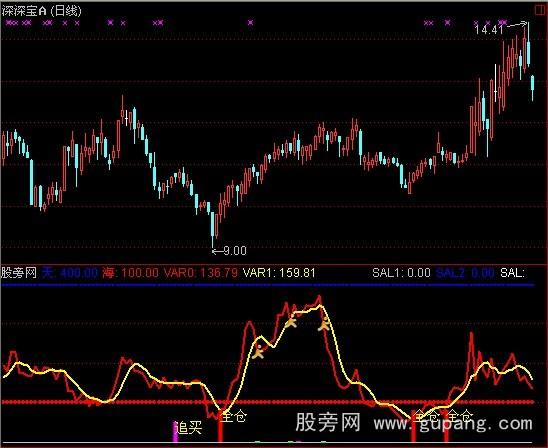
Task: Select the VAR1: 159.81 value
Action: pos(279,272)
